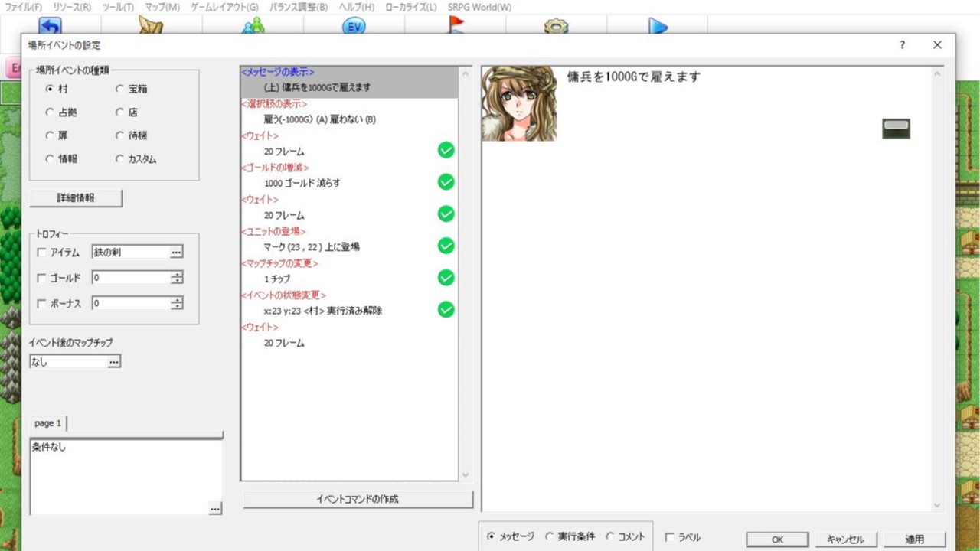The height and width of the screenshot is (551, 980).
Task: Increase ゴールド value with the up stepper
Action: 177,274
